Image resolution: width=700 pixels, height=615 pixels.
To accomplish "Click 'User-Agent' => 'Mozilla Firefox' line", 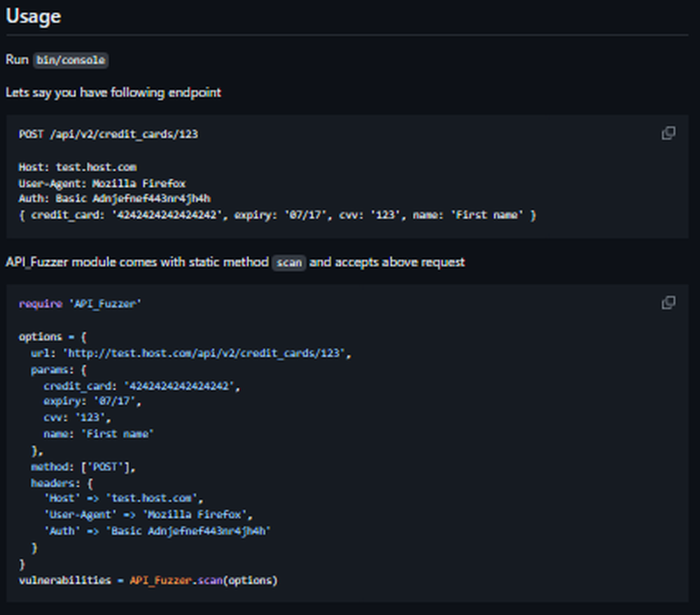I will point(148,514).
